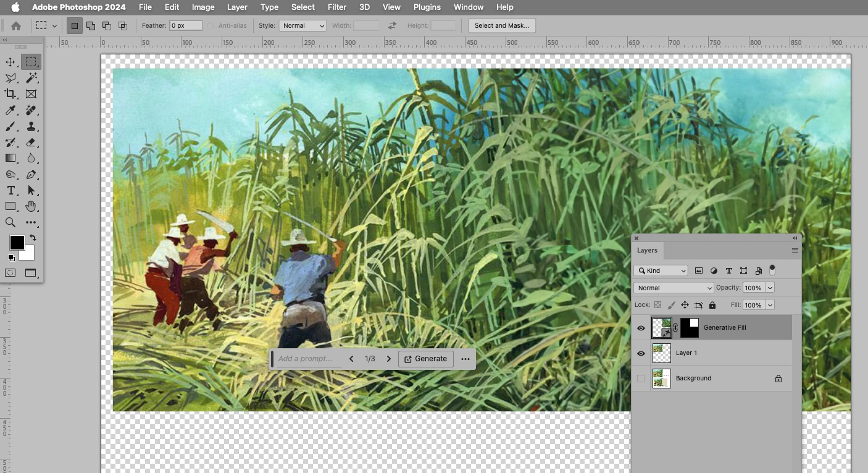Select the Spot Healing Brush tool
Screen dimensions: 868x473
pos(31,110)
